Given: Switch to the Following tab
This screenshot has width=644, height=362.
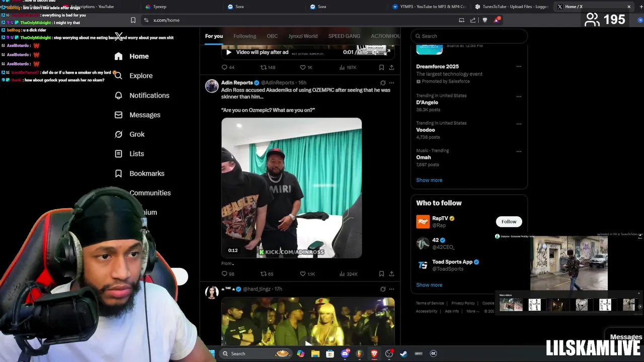Looking at the screenshot, I should coord(245,36).
